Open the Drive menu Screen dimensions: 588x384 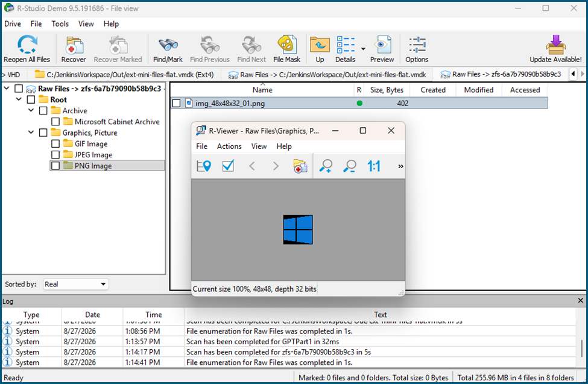coord(13,24)
